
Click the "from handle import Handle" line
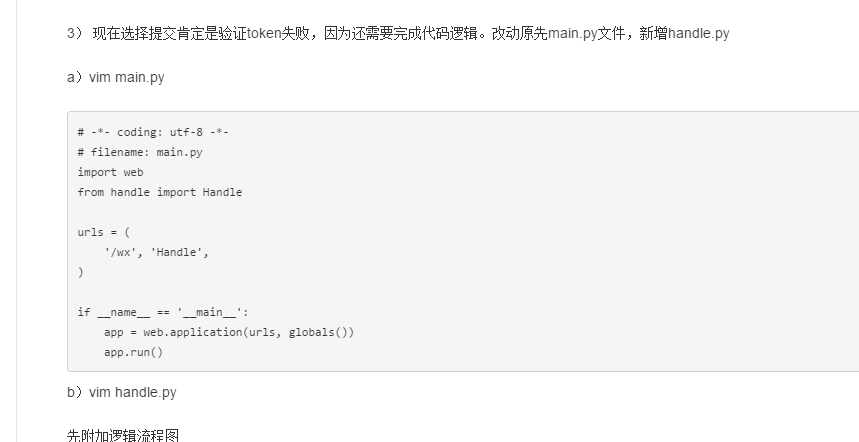[x=160, y=192]
